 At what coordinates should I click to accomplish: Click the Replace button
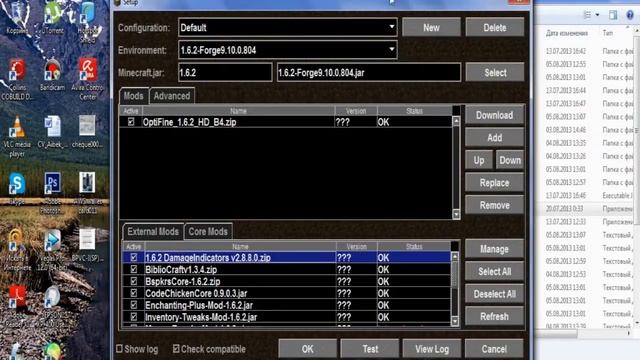point(494,182)
